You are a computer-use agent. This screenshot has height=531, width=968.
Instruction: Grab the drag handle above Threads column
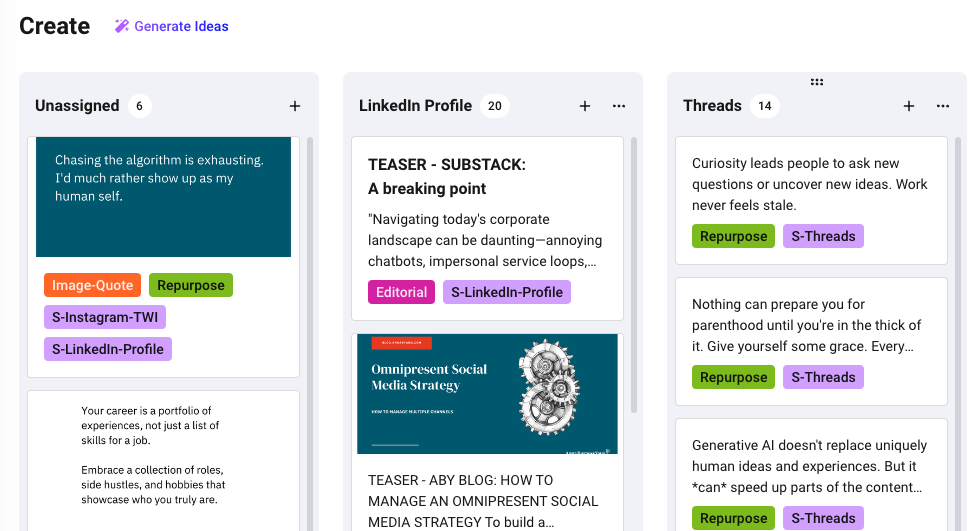(817, 82)
